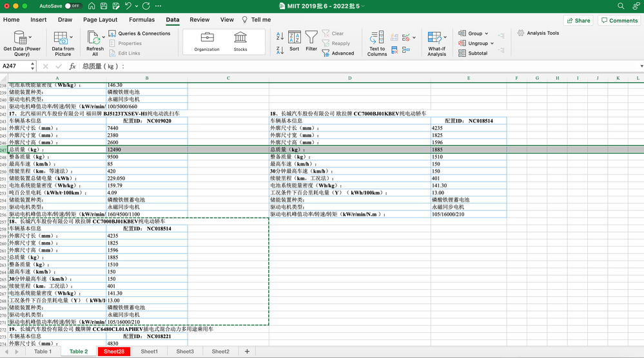
Task: Expand the What-If Analysis dropdown arrow
Action: pyautogui.click(x=445, y=37)
